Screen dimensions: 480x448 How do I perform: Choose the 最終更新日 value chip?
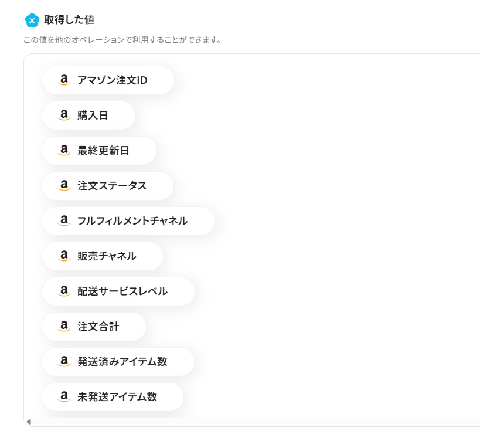[x=103, y=151]
